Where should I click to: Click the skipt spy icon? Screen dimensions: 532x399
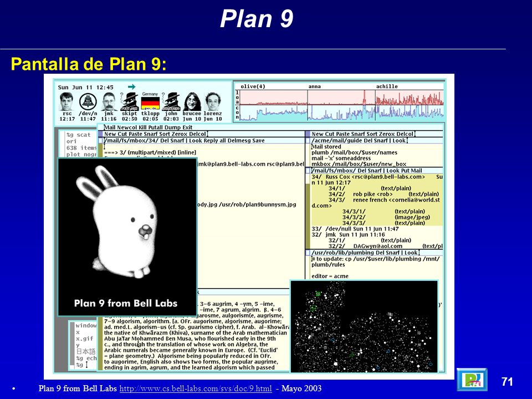coord(129,102)
